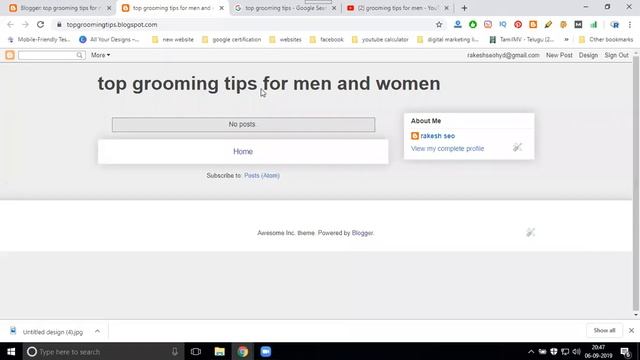Click the volume icon in system tray

coord(576,351)
